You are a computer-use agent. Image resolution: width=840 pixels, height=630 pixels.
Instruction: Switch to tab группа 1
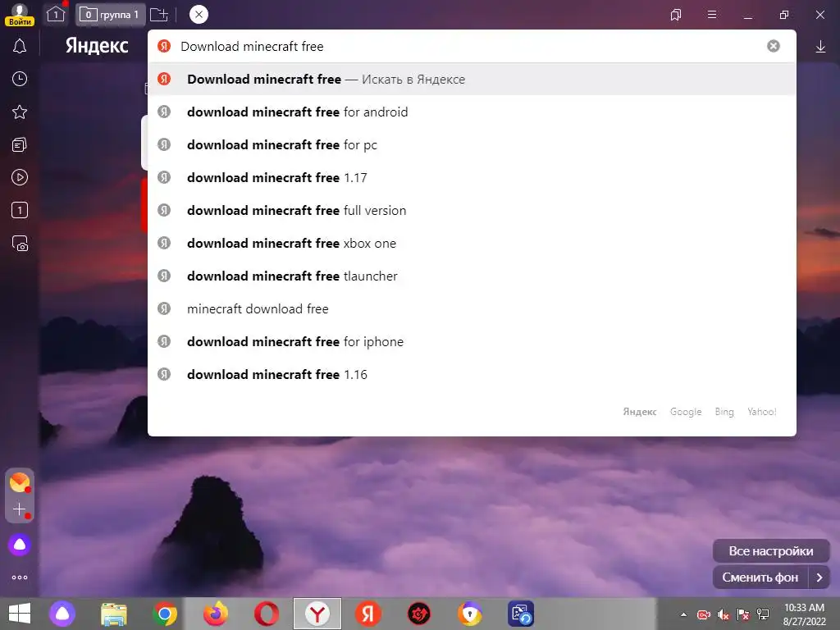pyautogui.click(x=111, y=15)
